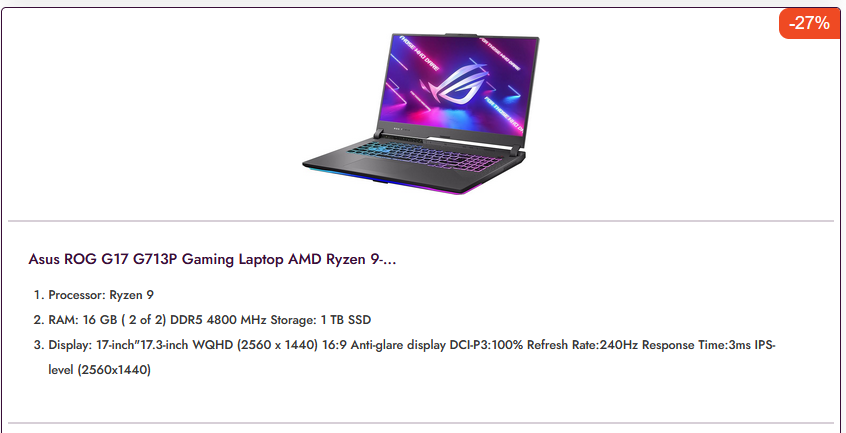
Task: Click the 'level (2560x1440)' wrapped spec line
Action: pyautogui.click(x=100, y=370)
